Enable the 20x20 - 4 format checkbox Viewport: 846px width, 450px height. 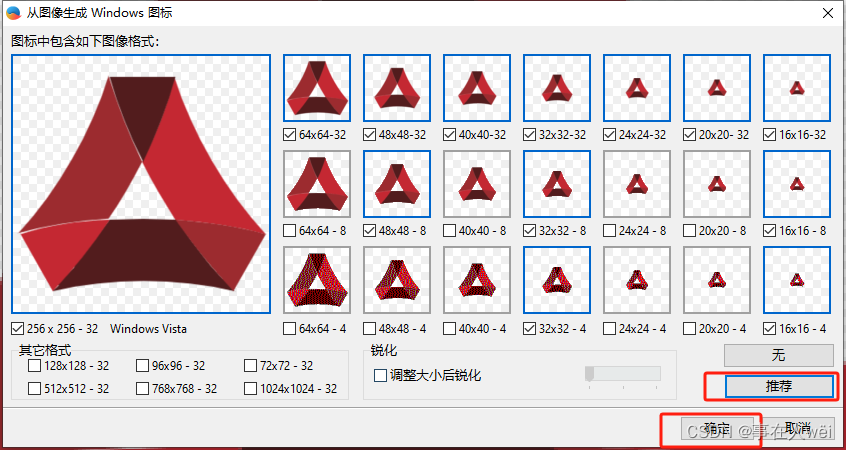(x=690, y=328)
